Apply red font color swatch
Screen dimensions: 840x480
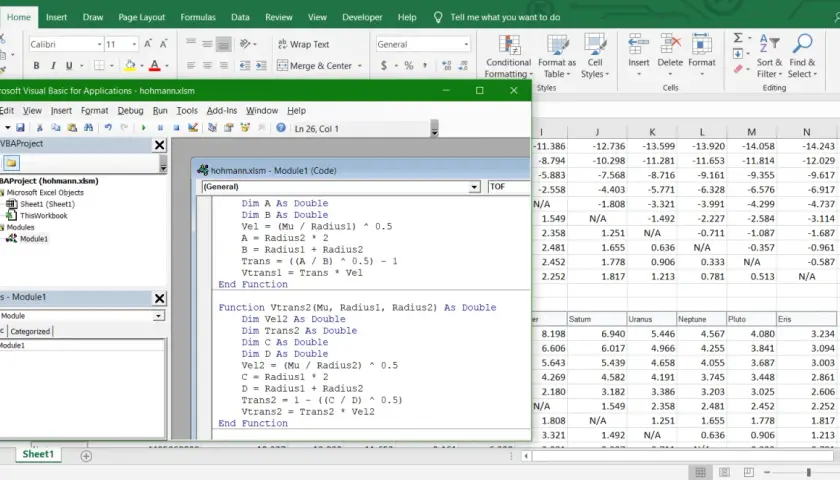point(154,65)
